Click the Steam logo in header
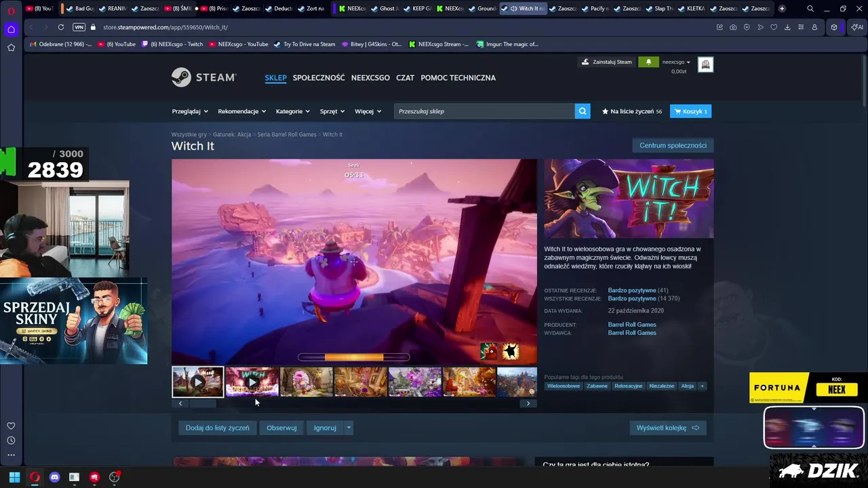 tap(203, 77)
